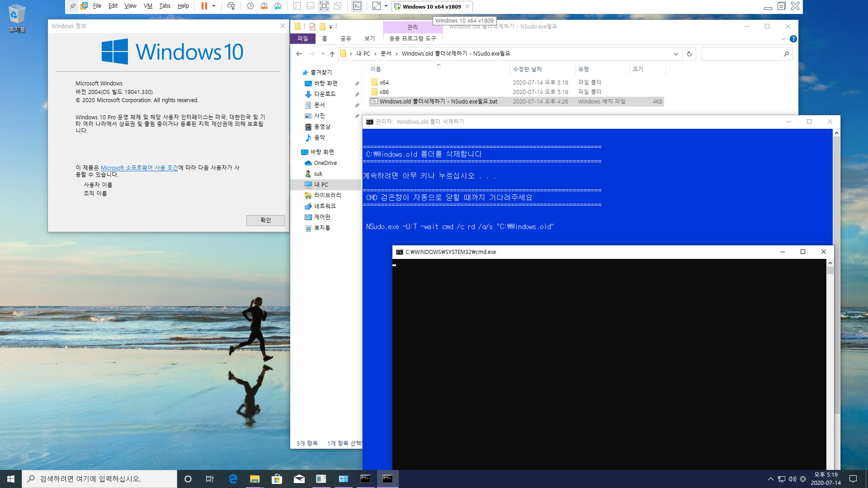Open the snapshot manager icon
868x488 pixels.
[278, 6]
